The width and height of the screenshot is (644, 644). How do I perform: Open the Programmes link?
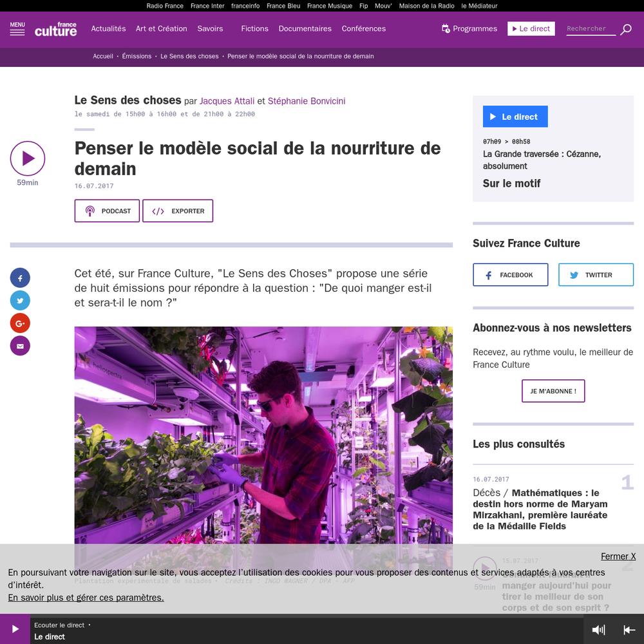pos(475,29)
